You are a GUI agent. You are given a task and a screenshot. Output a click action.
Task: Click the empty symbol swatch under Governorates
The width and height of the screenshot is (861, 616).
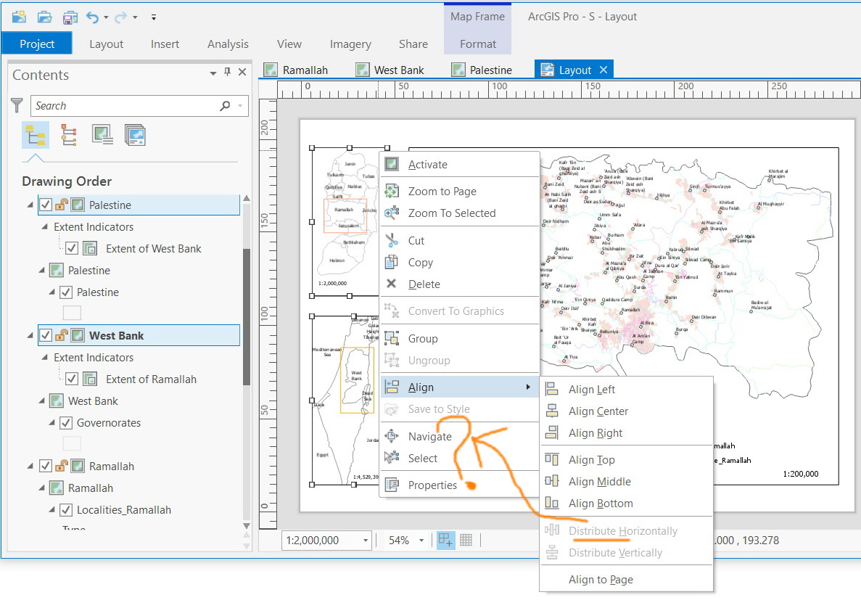[x=72, y=443]
